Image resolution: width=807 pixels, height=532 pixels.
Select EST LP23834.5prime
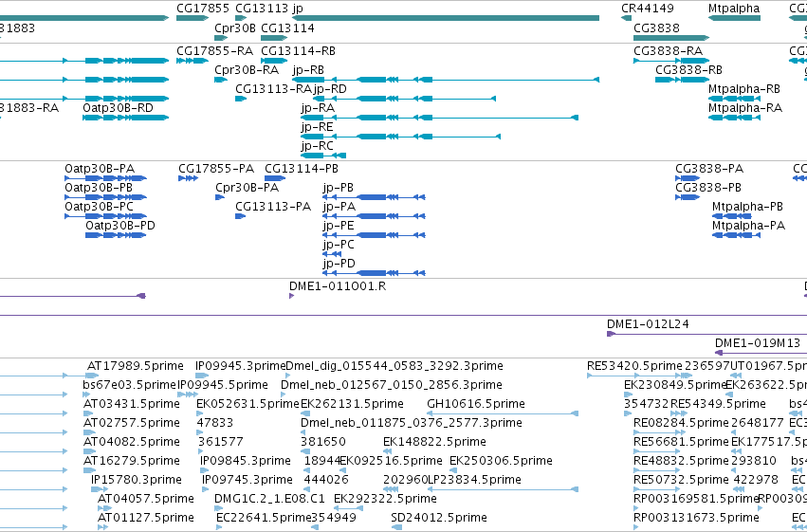pos(474,480)
